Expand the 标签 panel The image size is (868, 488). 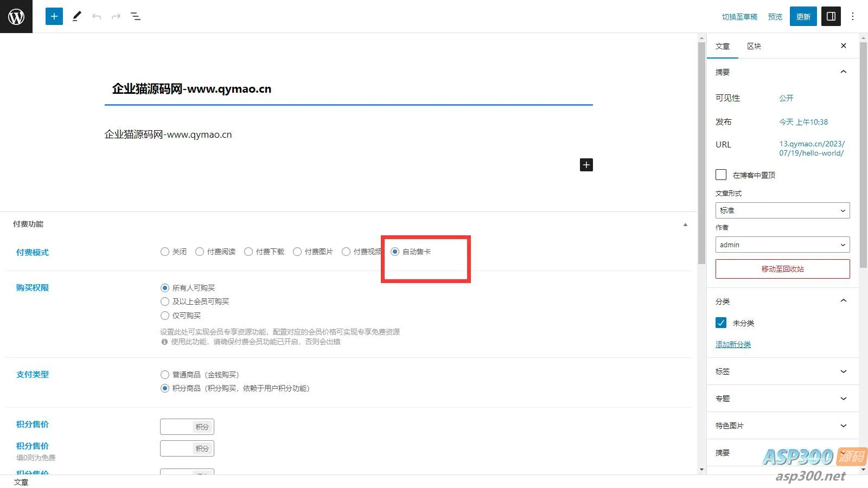(782, 371)
